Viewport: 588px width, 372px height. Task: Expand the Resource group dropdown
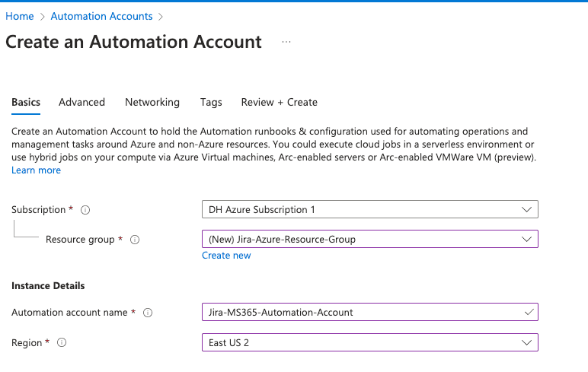pos(369,239)
